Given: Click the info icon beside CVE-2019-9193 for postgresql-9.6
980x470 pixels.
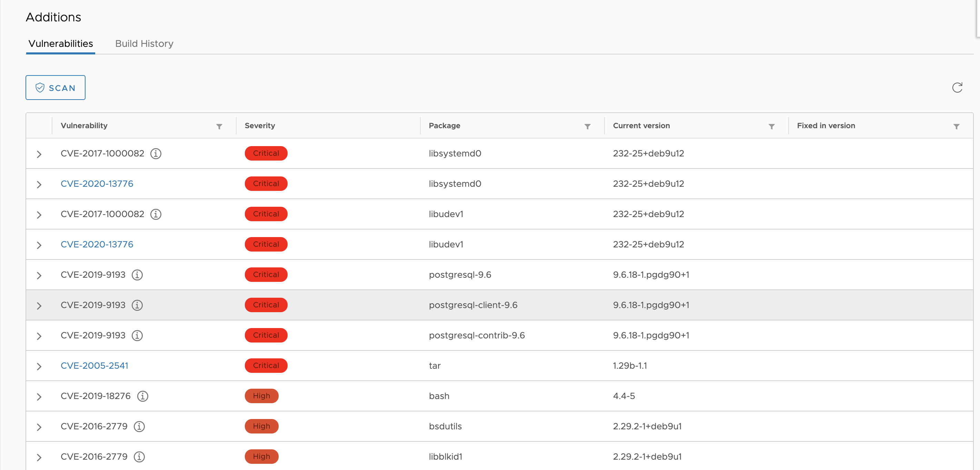Looking at the screenshot, I should (137, 275).
